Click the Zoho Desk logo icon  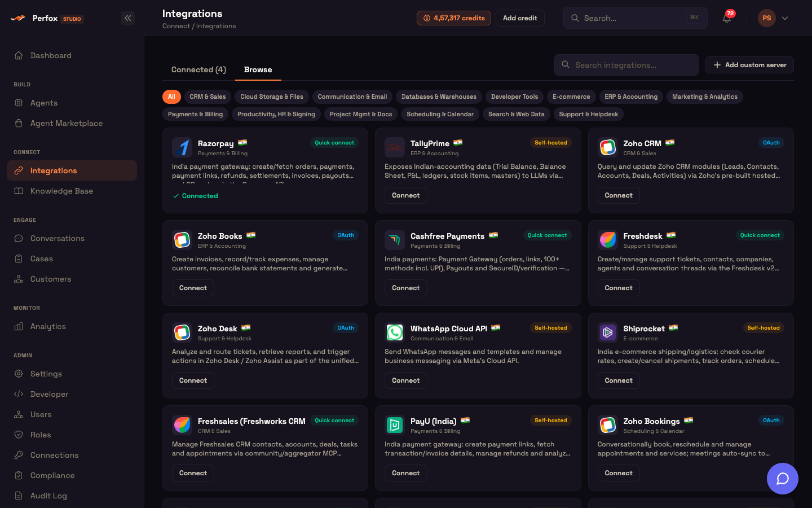pos(182,332)
